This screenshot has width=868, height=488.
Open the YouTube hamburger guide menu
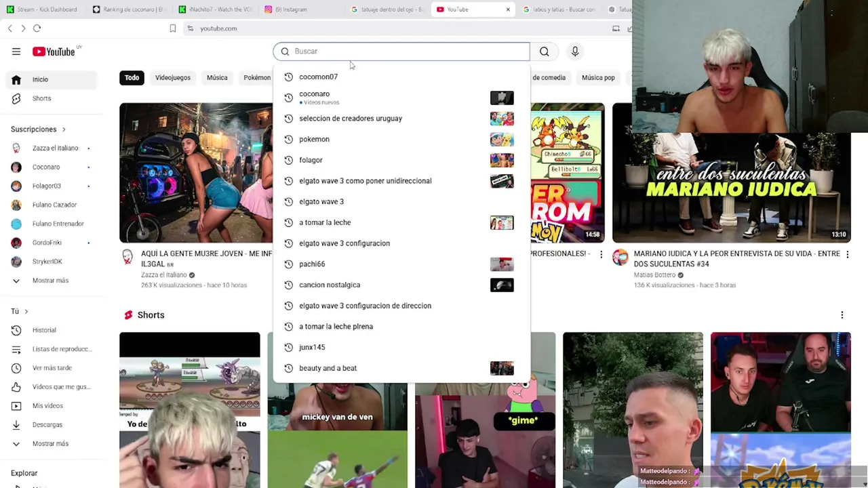point(16,52)
